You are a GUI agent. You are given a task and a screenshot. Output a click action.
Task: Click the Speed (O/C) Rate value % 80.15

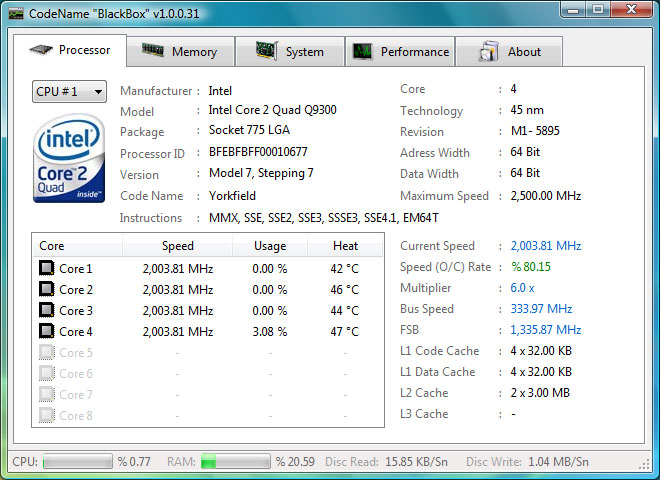(x=531, y=267)
